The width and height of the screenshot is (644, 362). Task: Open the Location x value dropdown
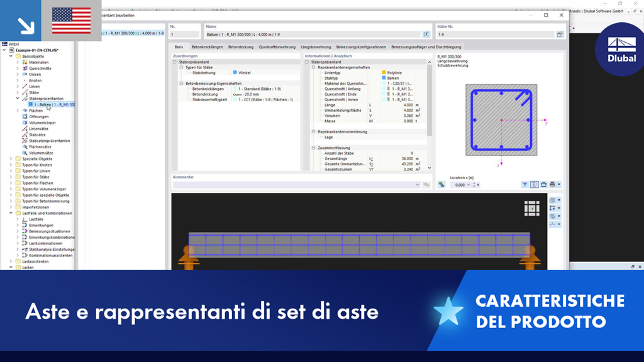point(468,185)
